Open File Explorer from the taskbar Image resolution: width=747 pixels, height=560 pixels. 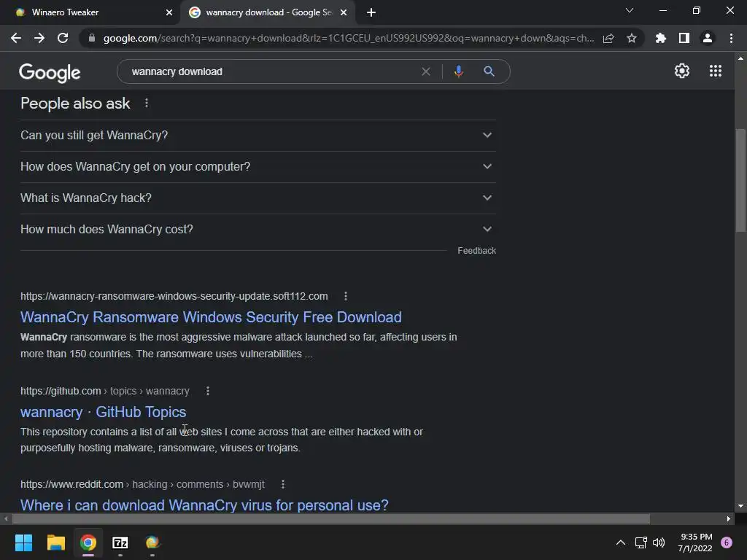55,542
